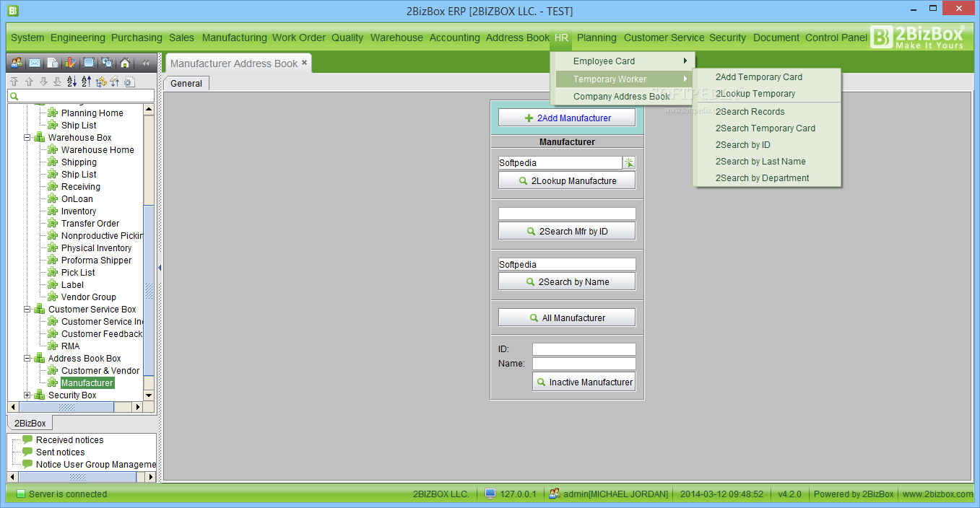This screenshot has height=508, width=980.
Task: Open the Manufacturing menu
Action: [234, 38]
